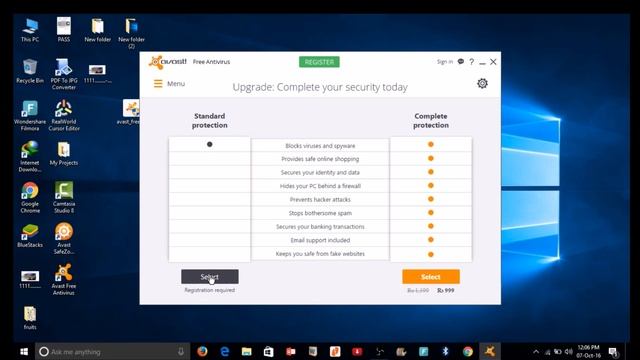Open Internet Download Manager shortcut
Image resolution: width=640 pixels, height=360 pixels.
coord(30,157)
